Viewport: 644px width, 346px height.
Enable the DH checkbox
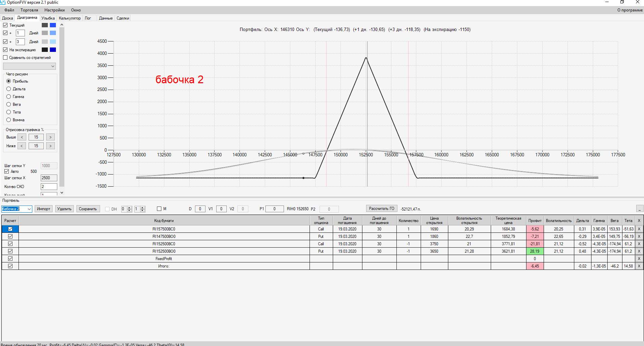click(x=107, y=209)
